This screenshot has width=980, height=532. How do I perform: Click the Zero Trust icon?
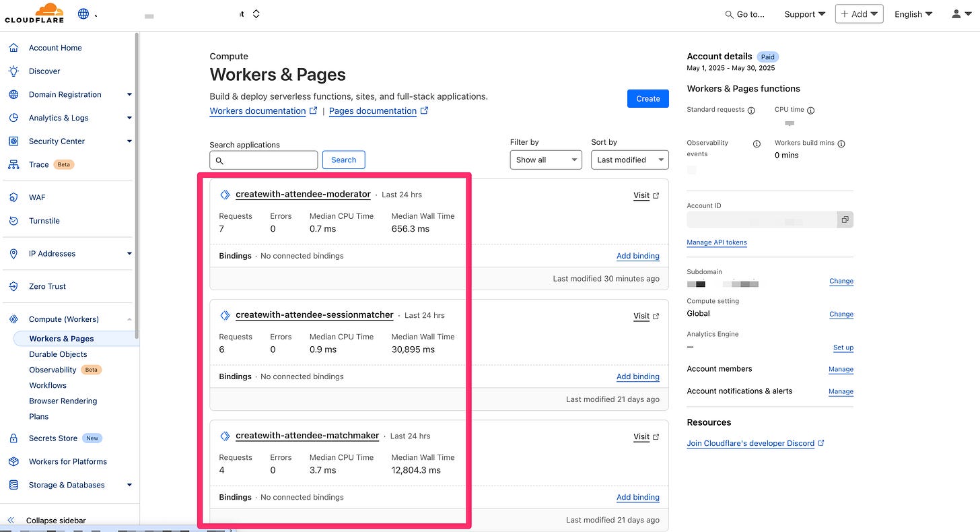[x=13, y=286]
